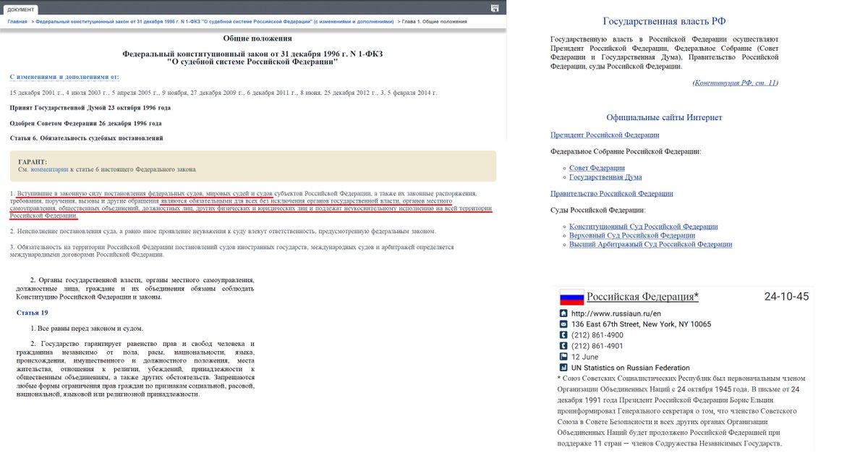Click the Государственная власть РФ heading
Viewport: 868px width, 469px height.
click(x=665, y=22)
